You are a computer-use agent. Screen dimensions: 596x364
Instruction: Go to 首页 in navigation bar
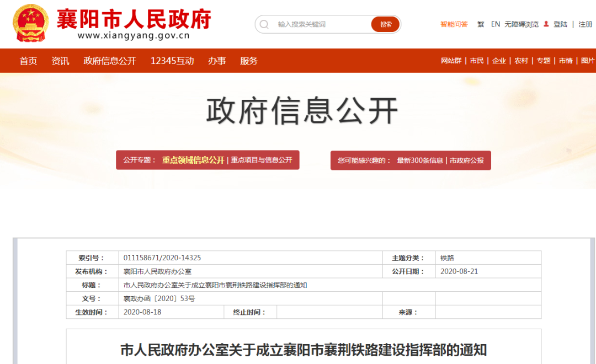[x=28, y=61]
